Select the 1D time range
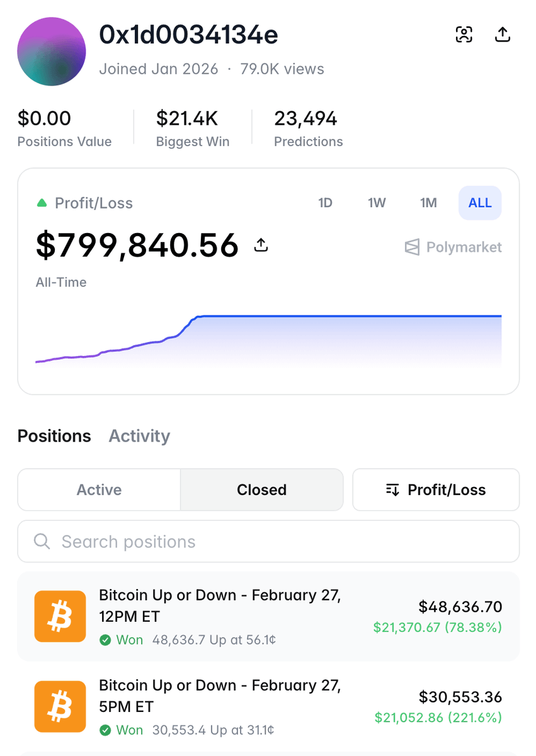The image size is (536, 756). (x=325, y=203)
